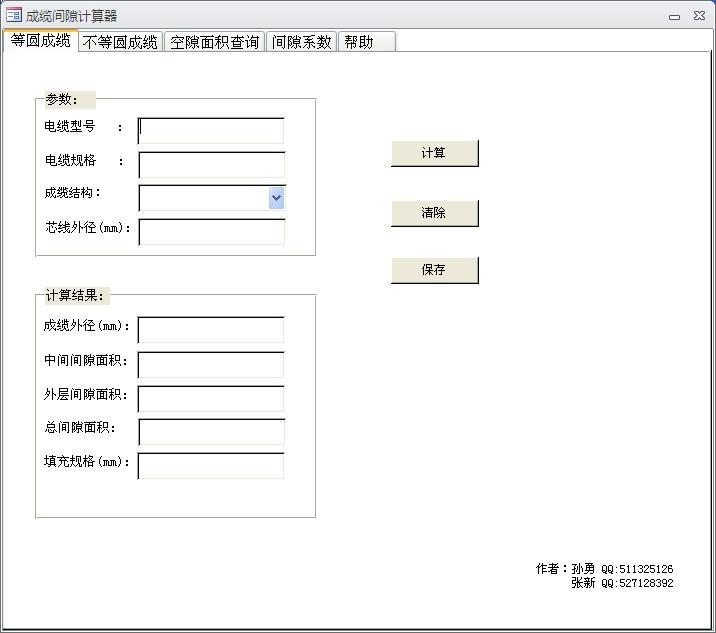Click the 保存 button
Viewport: 716px width, 633px height.
point(434,270)
